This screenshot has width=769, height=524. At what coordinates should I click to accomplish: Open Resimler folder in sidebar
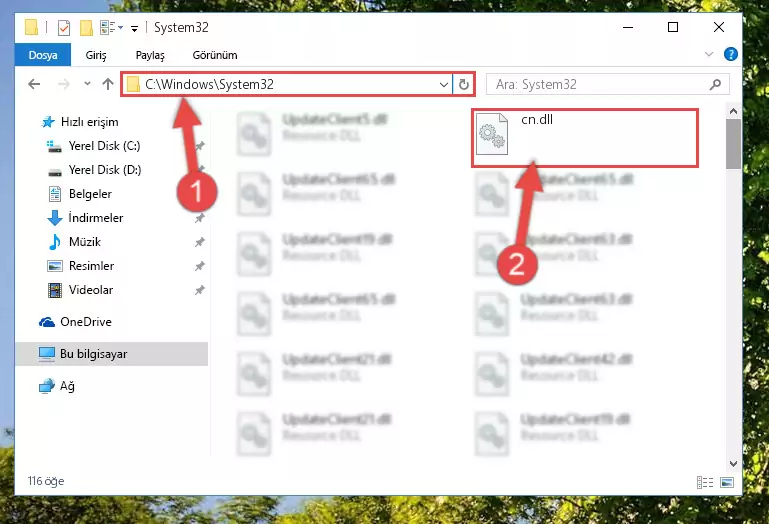pos(91,266)
